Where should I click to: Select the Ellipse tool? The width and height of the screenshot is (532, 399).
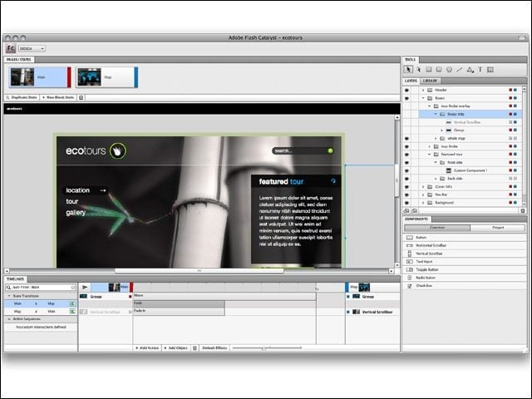click(449, 70)
